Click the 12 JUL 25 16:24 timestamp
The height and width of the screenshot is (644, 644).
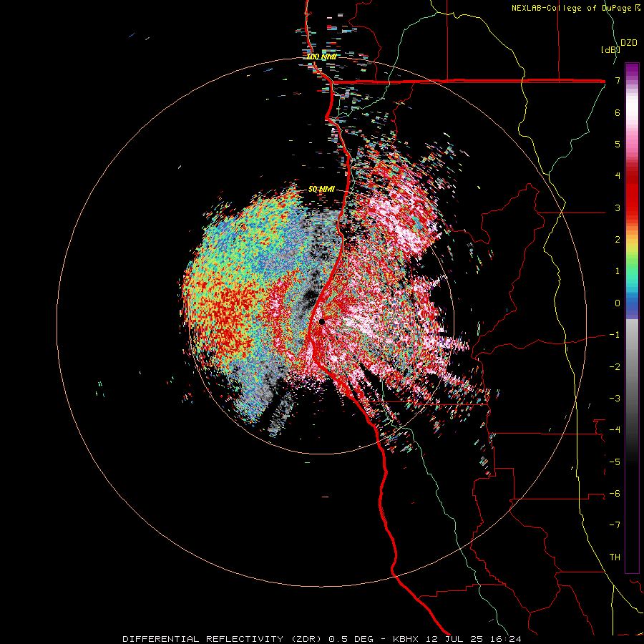tap(474, 639)
